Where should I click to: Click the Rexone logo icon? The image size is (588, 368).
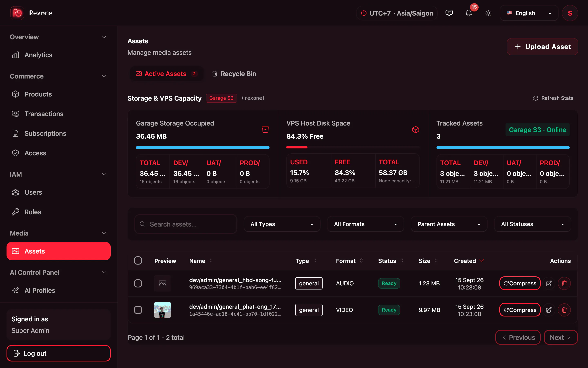point(17,13)
